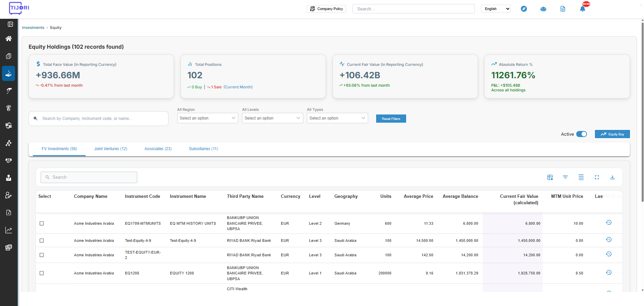Switch to Joint Ventures (12) tab
644x306 pixels.
111,149
